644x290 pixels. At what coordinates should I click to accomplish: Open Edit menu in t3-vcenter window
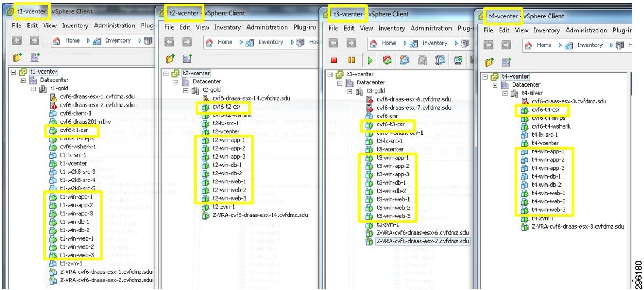(x=349, y=29)
